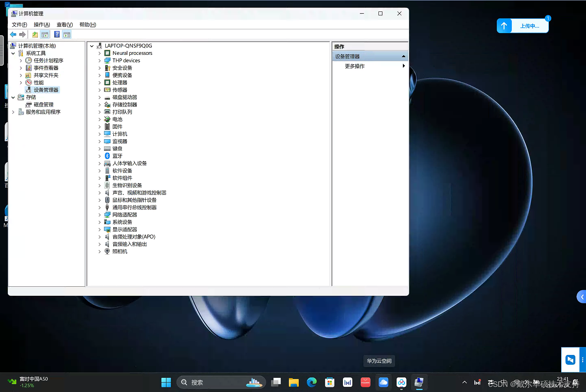The height and width of the screenshot is (392, 586).
Task: Collapse the System Tools (系统工具) node
Action: pos(13,53)
